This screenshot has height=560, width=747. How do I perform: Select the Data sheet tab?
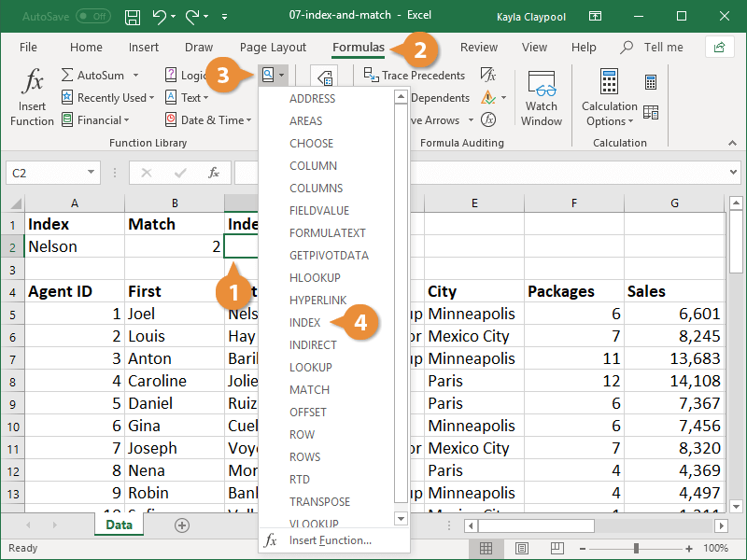click(x=119, y=525)
